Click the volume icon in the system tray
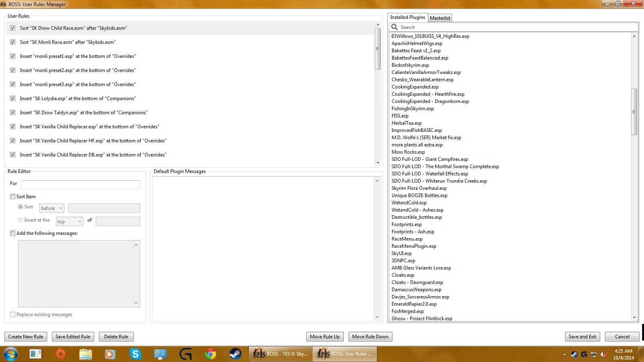 pos(603,354)
